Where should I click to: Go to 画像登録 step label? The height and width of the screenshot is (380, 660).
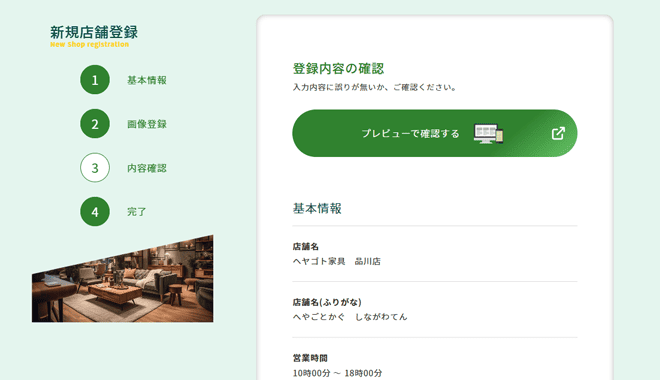(147, 124)
